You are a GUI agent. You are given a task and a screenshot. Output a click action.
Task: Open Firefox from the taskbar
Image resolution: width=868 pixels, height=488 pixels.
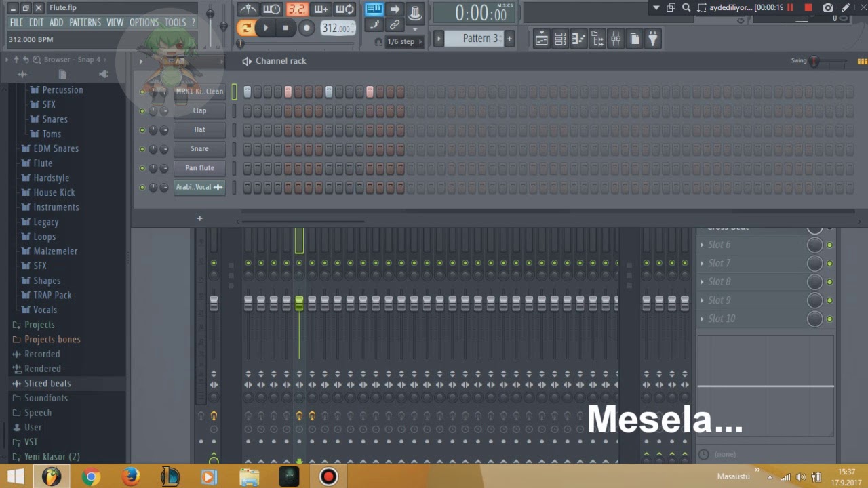pos(130,477)
